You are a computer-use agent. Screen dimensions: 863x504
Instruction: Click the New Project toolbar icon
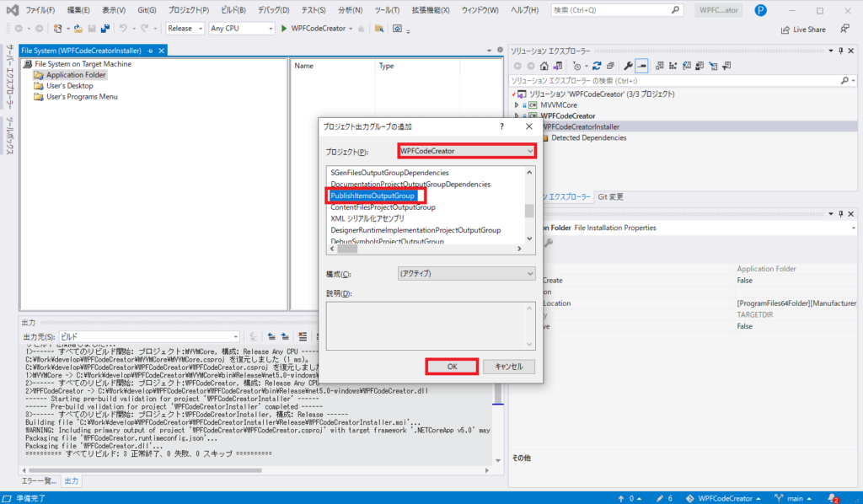click(58, 29)
